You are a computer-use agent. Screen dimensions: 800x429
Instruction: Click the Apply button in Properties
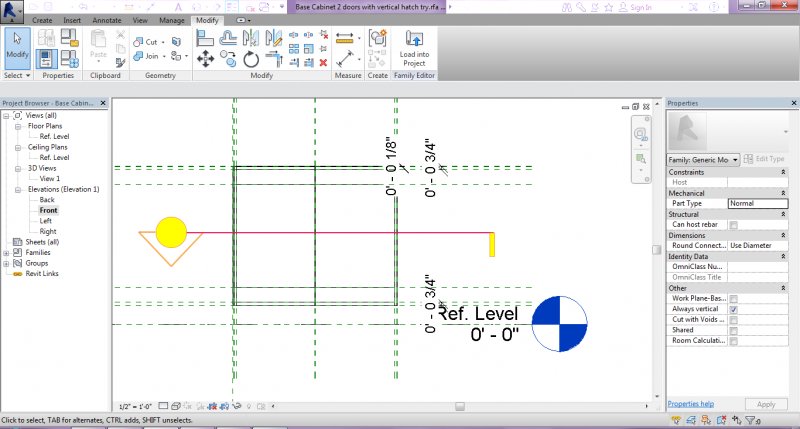tap(766, 404)
